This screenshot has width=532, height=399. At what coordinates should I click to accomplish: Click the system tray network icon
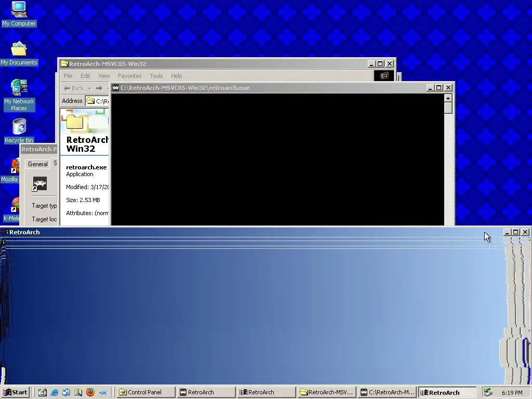click(487, 392)
